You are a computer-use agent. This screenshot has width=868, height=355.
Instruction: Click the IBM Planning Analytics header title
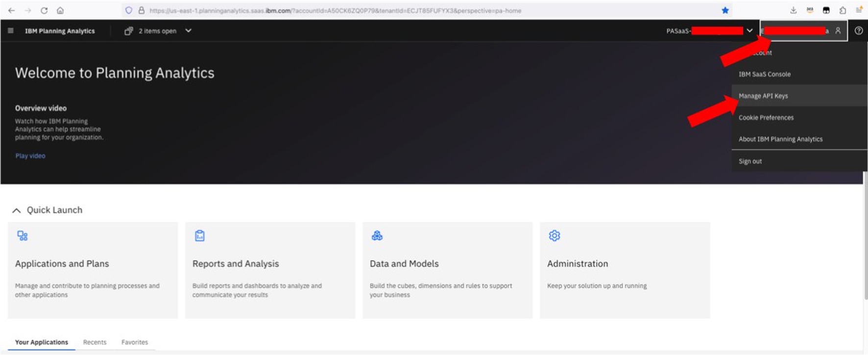click(x=60, y=31)
